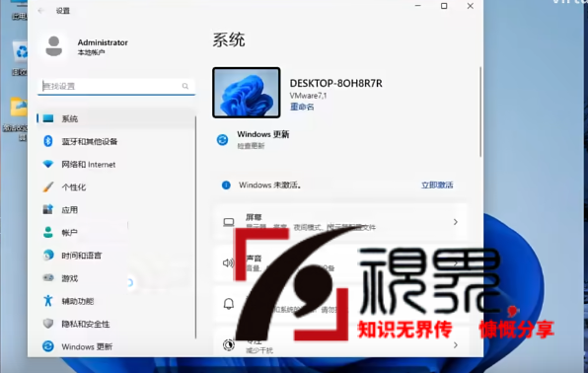Viewport: 588px width, 373px height.
Task: Click the Windows Update sync icon in main pane
Action: (222, 139)
